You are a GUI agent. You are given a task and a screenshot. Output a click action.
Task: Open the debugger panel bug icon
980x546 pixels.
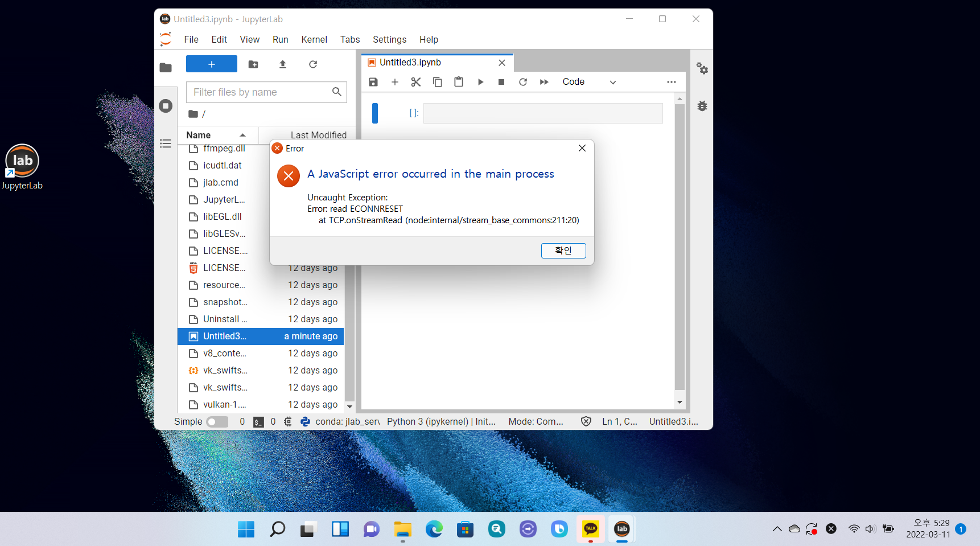pyautogui.click(x=702, y=106)
